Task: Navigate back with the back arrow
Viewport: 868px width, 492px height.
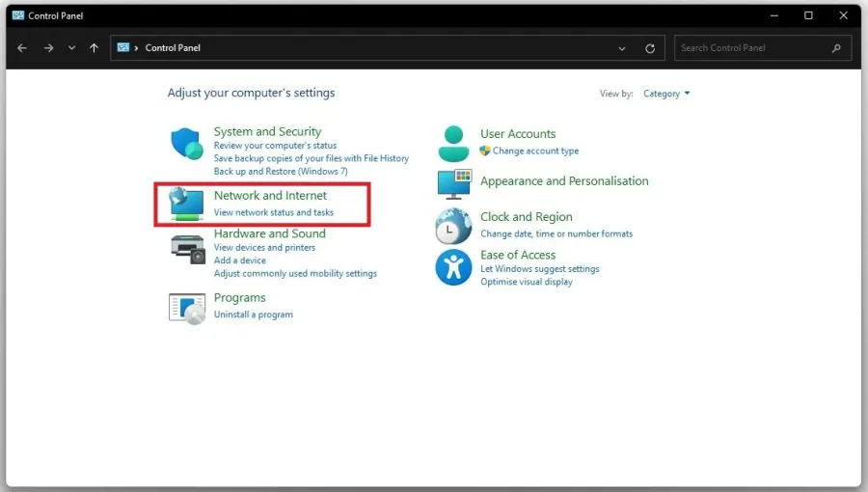Action: point(22,48)
